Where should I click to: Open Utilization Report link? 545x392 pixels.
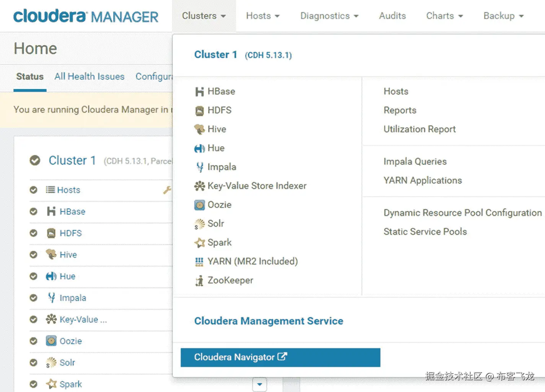[x=420, y=129]
